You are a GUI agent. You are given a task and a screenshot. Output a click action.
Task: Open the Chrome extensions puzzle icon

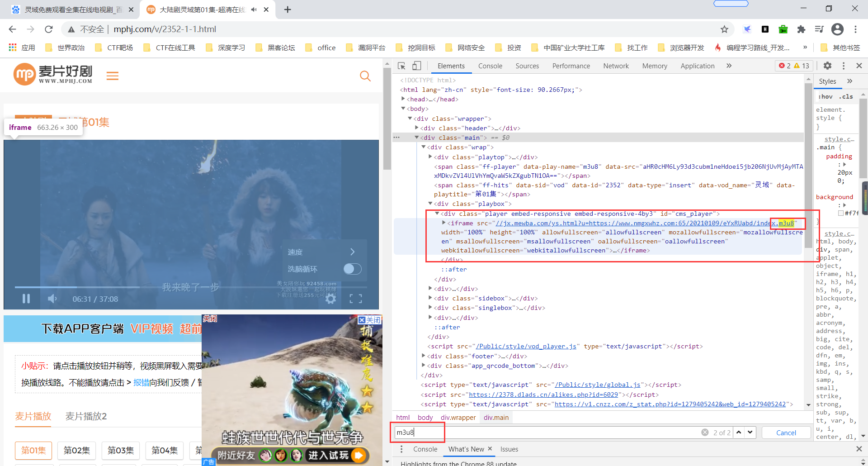[801, 29]
